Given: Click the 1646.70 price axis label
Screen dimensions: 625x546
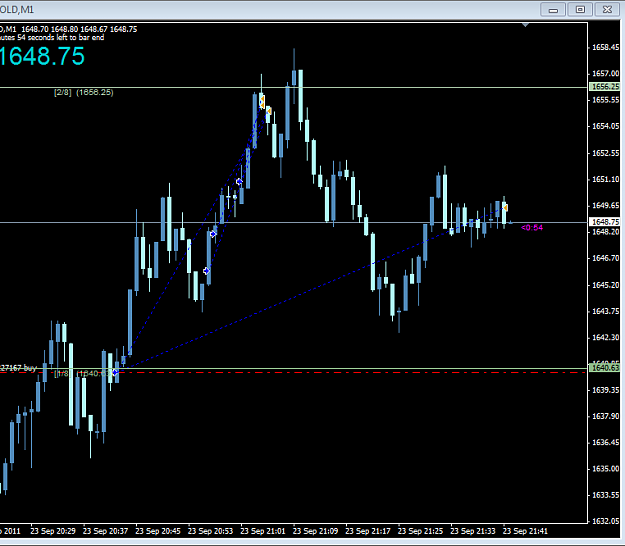Looking at the screenshot, I should click(x=605, y=258).
